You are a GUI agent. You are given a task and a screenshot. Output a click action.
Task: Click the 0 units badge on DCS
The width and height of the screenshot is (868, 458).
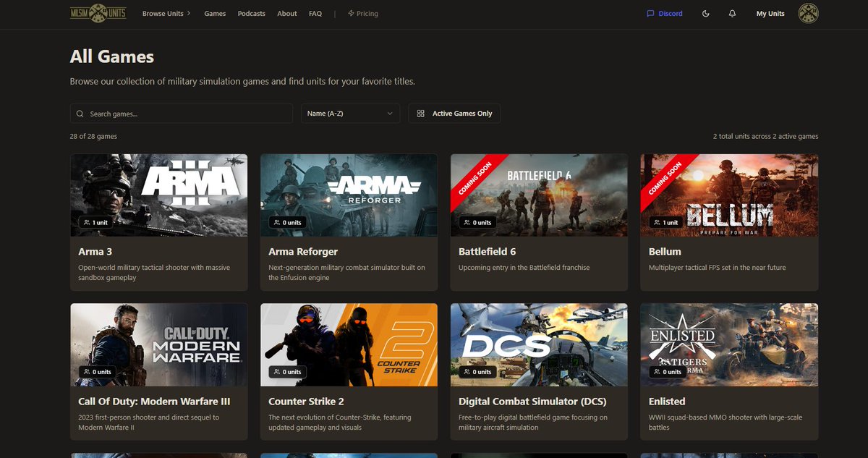pyautogui.click(x=477, y=372)
